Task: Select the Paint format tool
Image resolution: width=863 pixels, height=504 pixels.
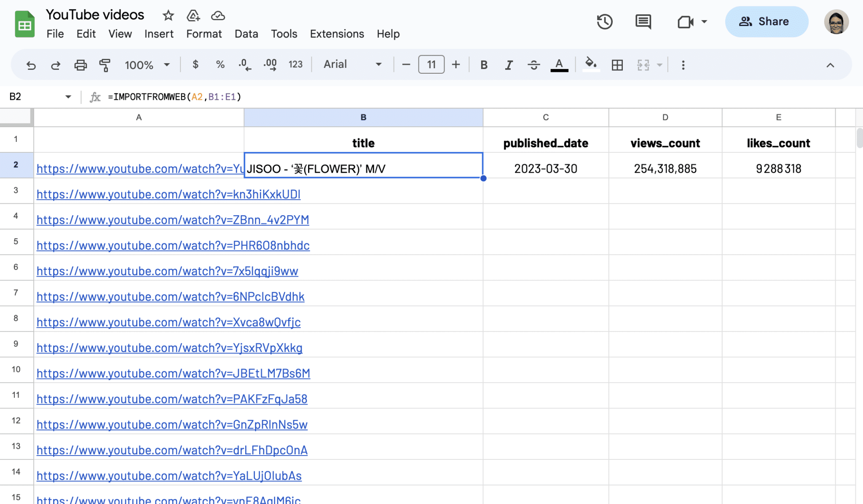Action: pos(105,65)
